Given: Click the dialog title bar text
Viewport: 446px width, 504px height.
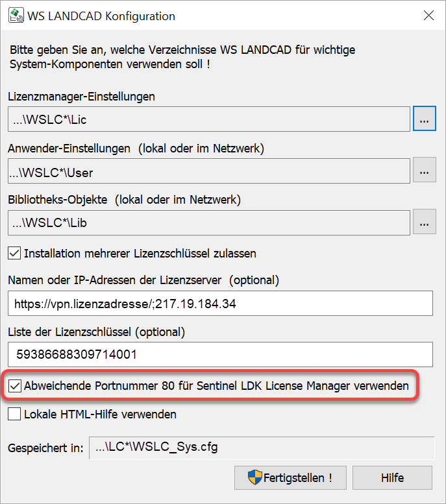Looking at the screenshot, I should (x=101, y=16).
